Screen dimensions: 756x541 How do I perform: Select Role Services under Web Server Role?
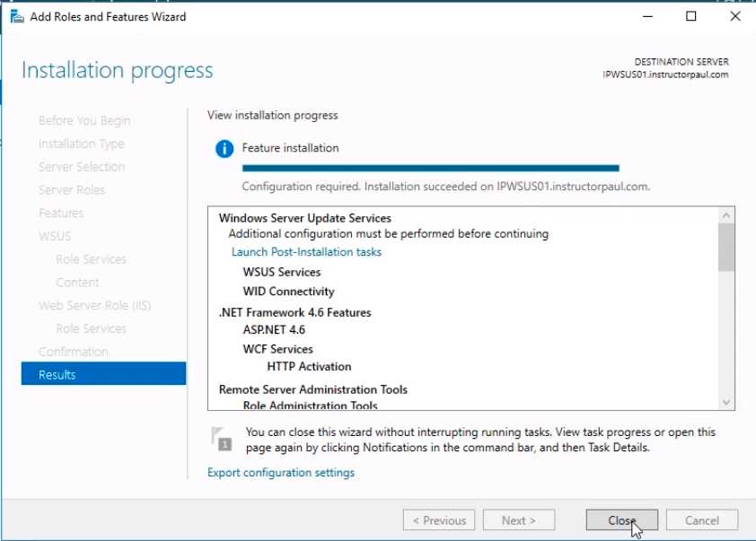point(91,328)
